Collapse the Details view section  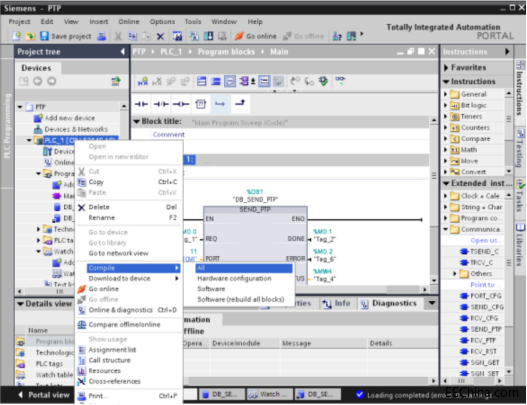click(x=21, y=304)
